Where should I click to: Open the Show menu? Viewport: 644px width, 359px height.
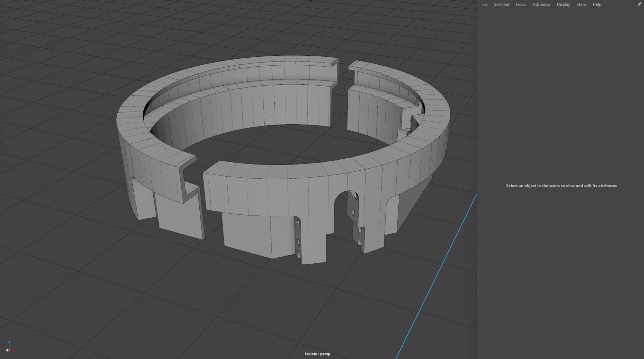tap(581, 4)
